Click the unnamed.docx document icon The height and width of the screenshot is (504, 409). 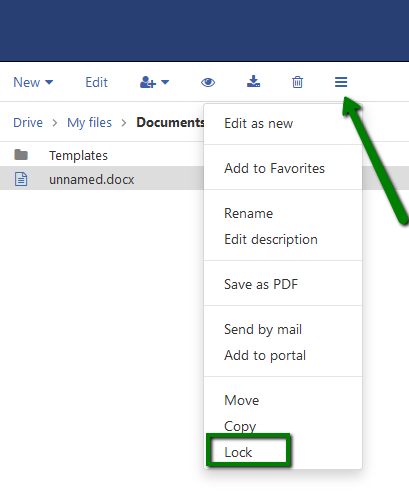(x=21, y=179)
